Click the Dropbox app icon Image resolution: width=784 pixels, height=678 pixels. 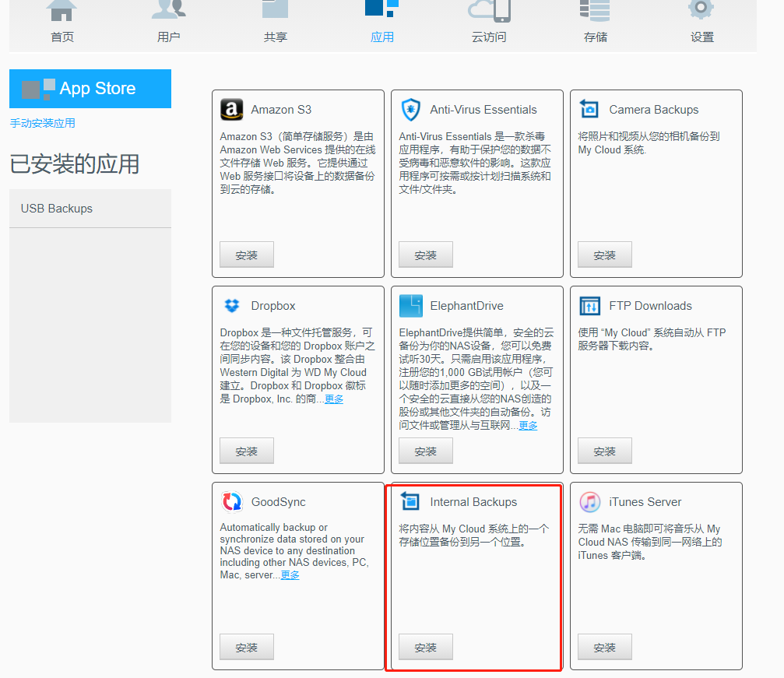[x=231, y=305]
